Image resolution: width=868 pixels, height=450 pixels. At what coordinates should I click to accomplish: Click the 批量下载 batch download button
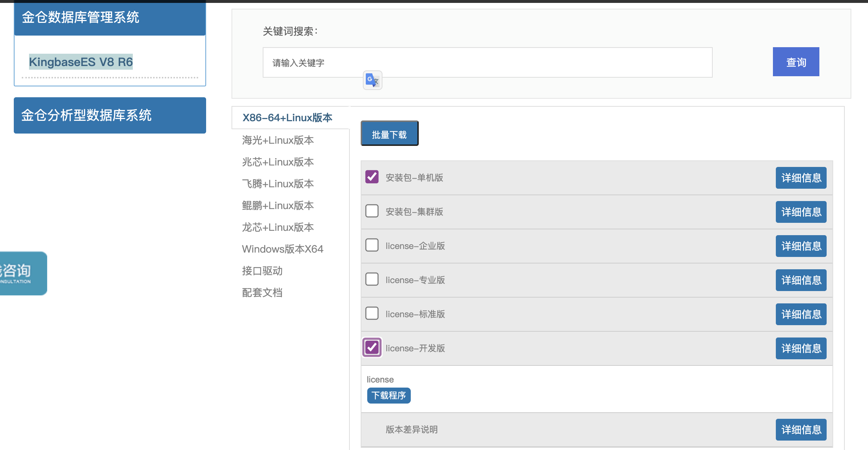(389, 133)
